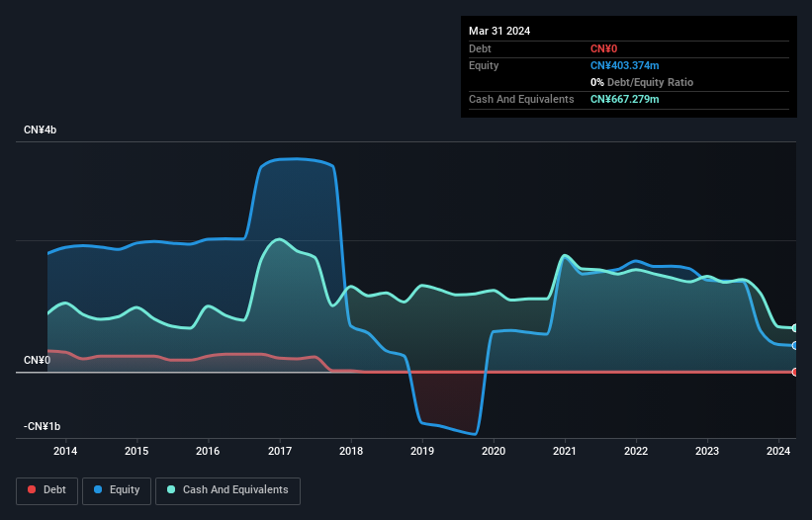
Task: Click the CN¥4b y-axis label
Action: click(x=40, y=130)
